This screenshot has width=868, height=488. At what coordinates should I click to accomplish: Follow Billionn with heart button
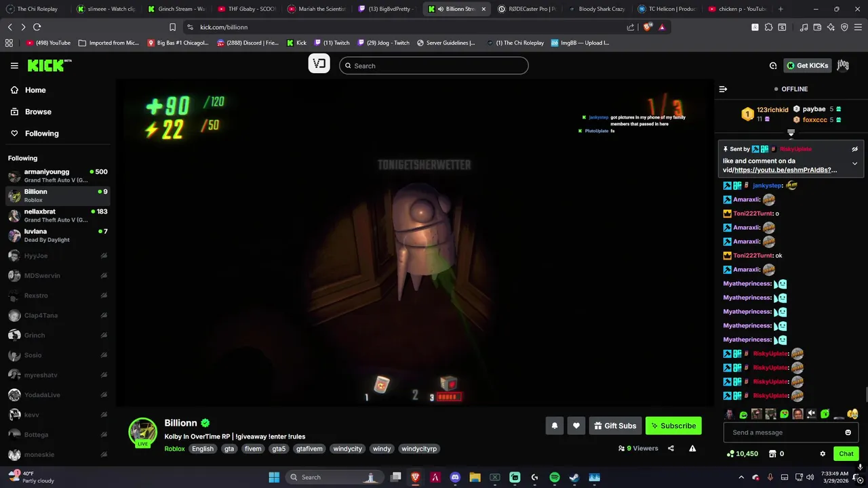click(576, 426)
